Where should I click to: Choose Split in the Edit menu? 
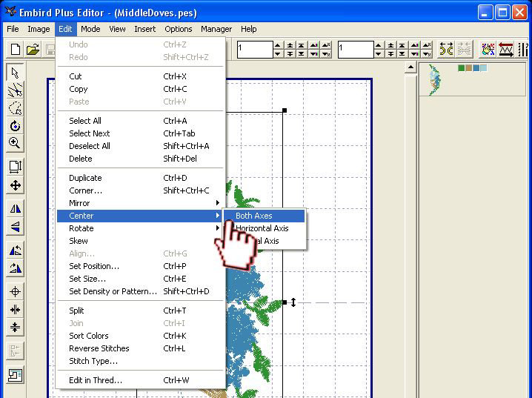(x=141, y=311)
